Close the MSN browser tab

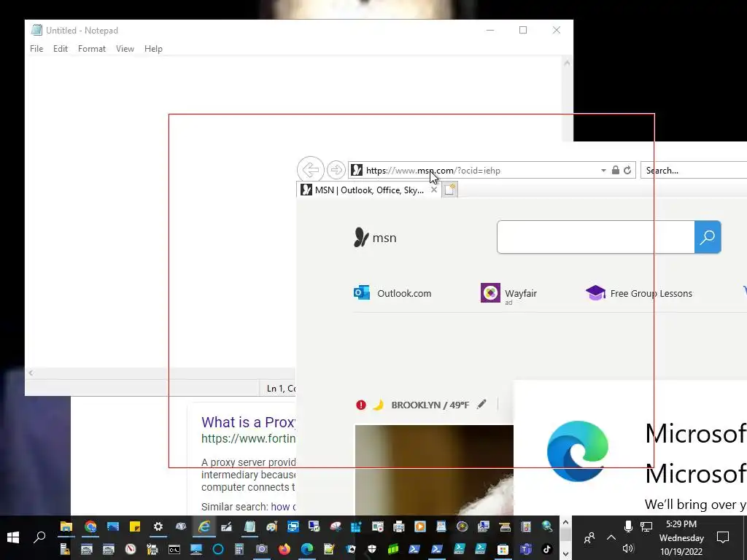(x=433, y=190)
